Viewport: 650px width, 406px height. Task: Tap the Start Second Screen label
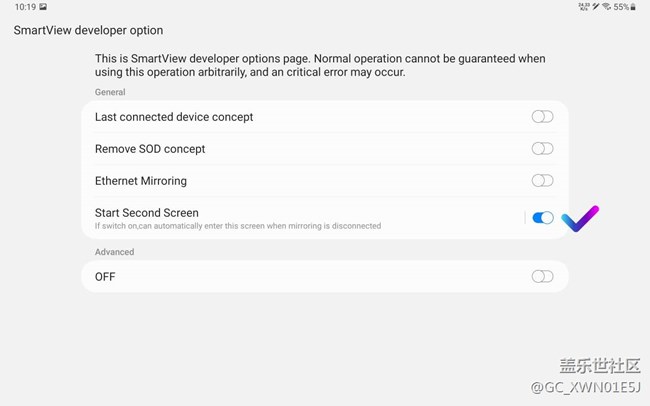(x=147, y=213)
